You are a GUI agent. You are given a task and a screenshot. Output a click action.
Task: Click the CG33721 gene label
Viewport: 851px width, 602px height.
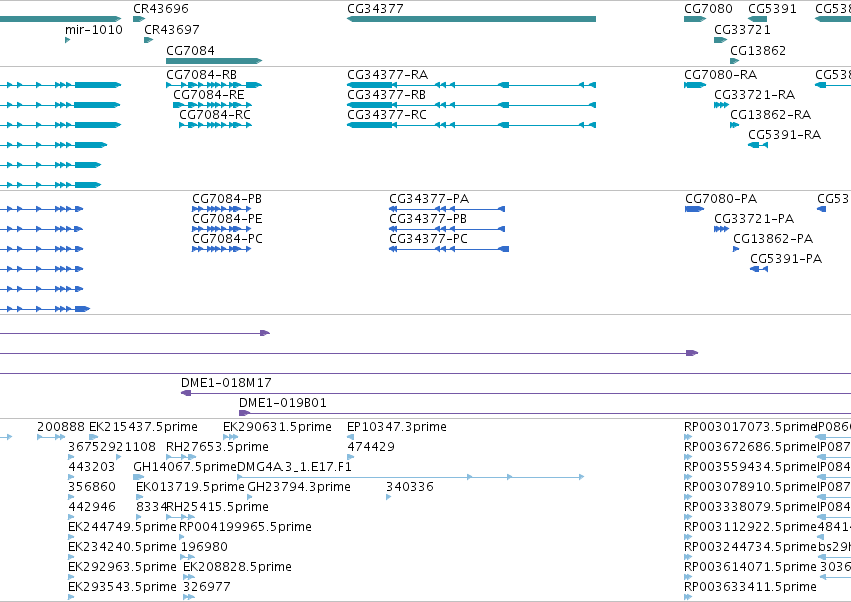pos(742,30)
